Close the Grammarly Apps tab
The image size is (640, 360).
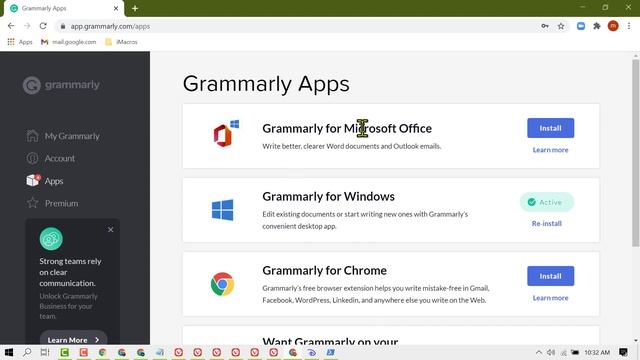click(x=116, y=8)
